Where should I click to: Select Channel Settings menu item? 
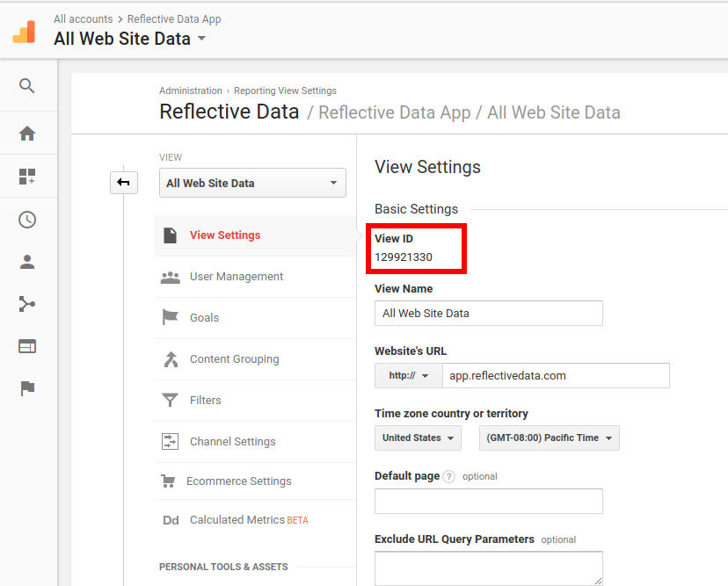(255, 442)
